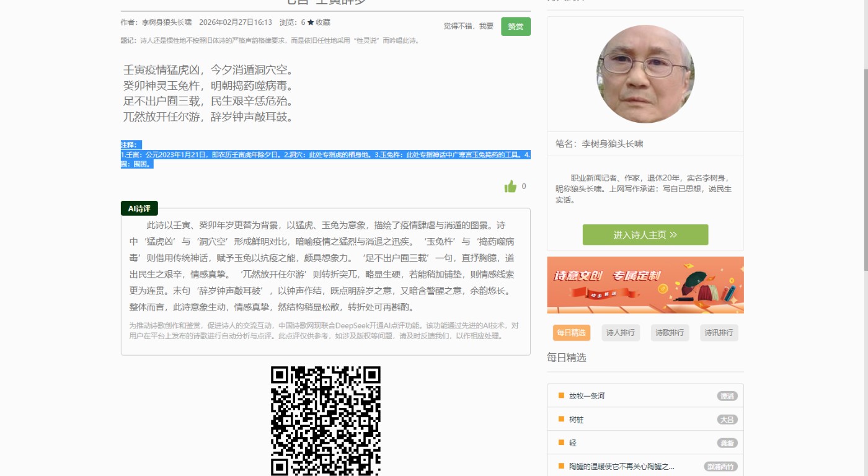Click the 诗意文创 专属定制 banner
Image resolution: width=868 pixels, height=476 pixels.
click(645, 285)
